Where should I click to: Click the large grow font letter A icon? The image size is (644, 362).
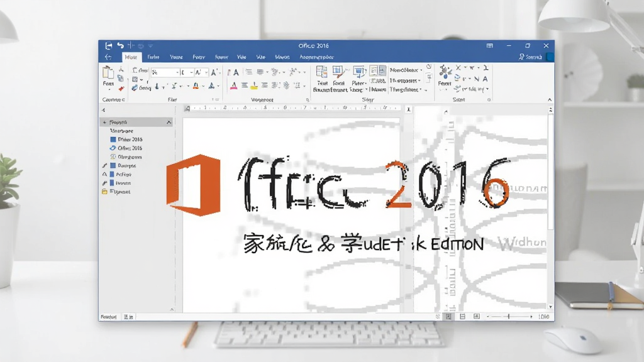coord(214,72)
